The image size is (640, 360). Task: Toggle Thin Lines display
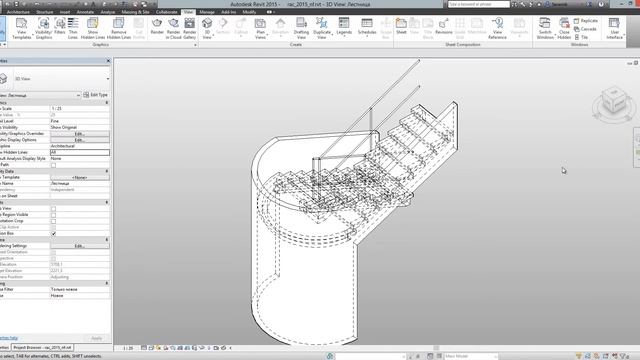73,29
